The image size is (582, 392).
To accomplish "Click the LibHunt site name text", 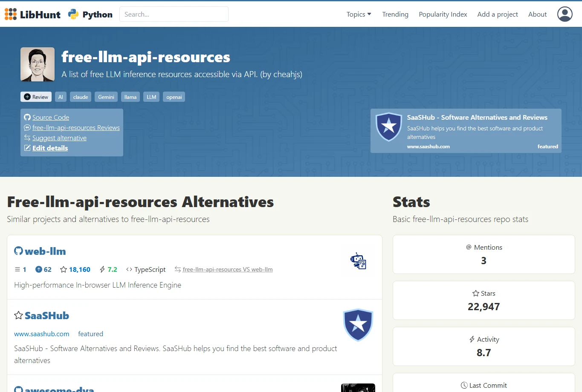I will 40,14.
